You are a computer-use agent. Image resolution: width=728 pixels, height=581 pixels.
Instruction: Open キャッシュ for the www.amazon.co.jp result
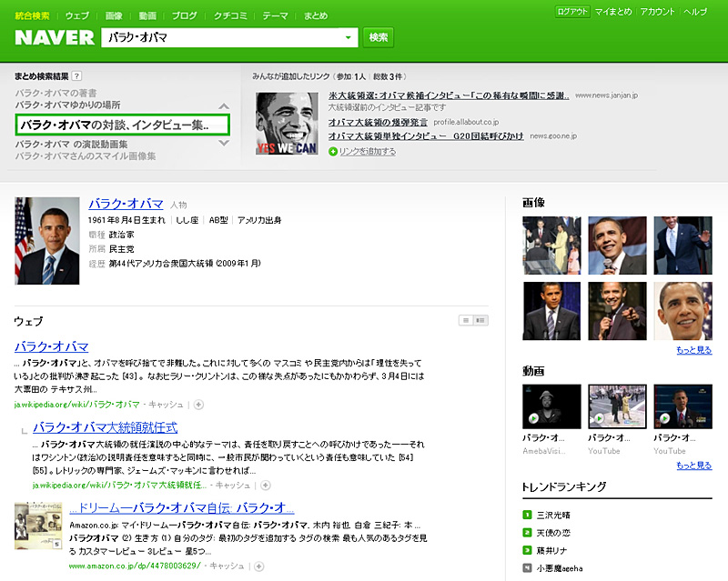click(227, 566)
